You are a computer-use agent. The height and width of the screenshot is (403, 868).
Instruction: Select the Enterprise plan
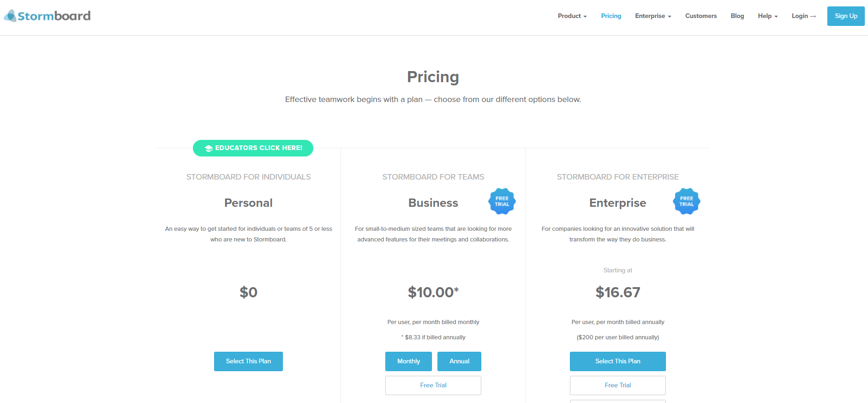[617, 361]
